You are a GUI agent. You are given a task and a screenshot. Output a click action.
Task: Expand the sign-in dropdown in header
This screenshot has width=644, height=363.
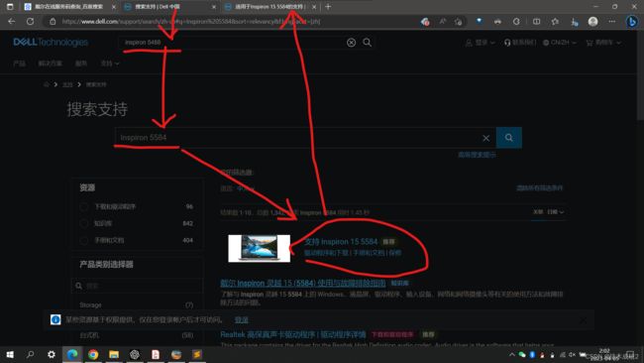(481, 43)
